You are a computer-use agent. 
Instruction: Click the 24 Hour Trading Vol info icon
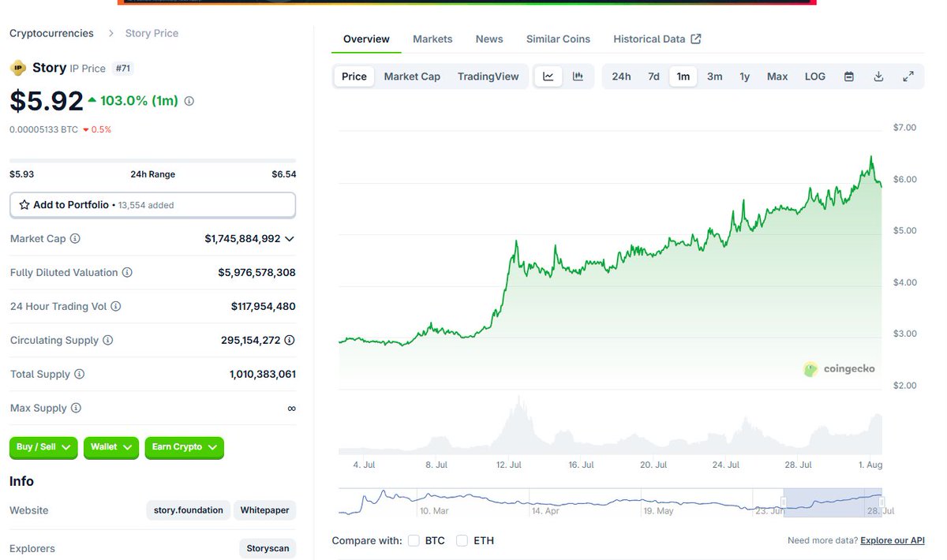[116, 306]
